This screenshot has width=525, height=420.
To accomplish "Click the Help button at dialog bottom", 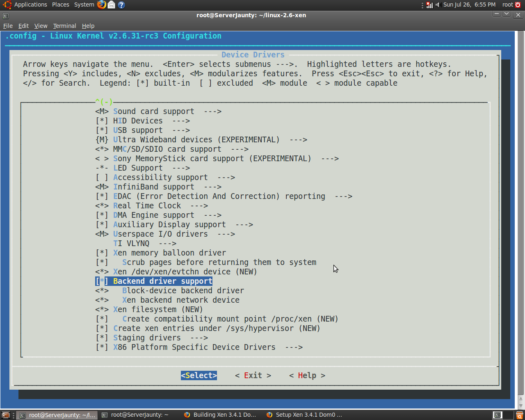I will (307, 376).
